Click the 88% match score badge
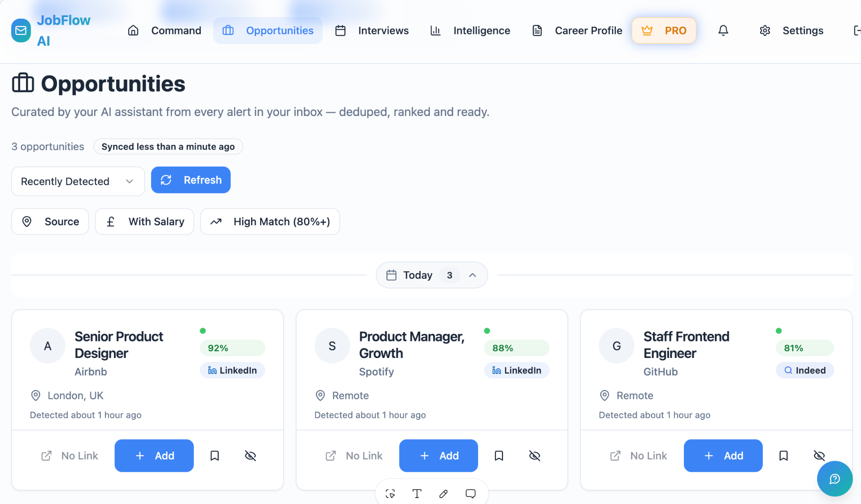The width and height of the screenshot is (861, 504). point(517,348)
